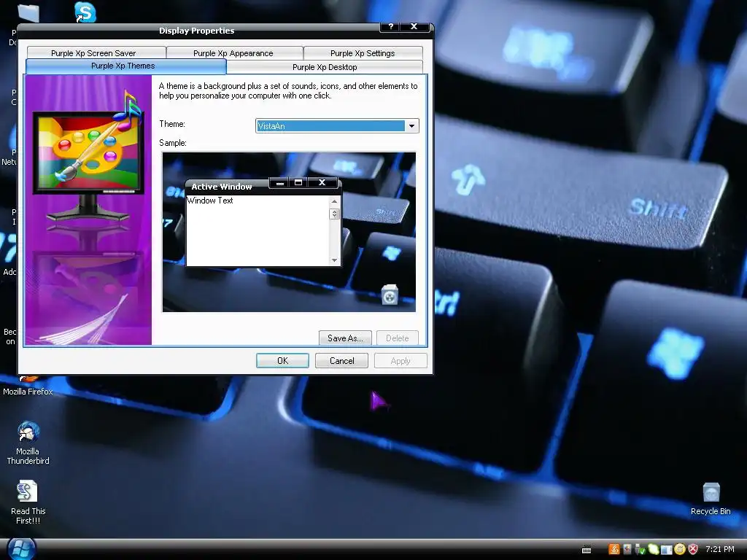The height and width of the screenshot is (560, 747).
Task: Click the recycle bin icon in sample preview
Action: point(390,294)
